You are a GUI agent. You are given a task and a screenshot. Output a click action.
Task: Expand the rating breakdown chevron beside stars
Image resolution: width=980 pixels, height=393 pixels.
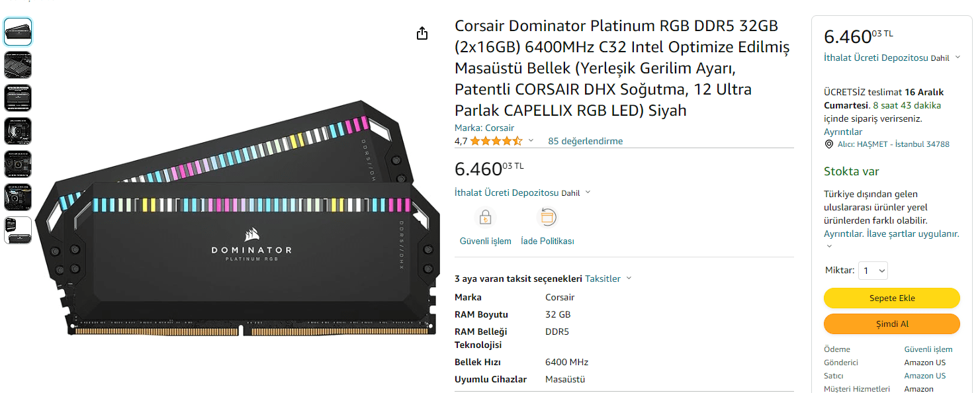(x=530, y=141)
